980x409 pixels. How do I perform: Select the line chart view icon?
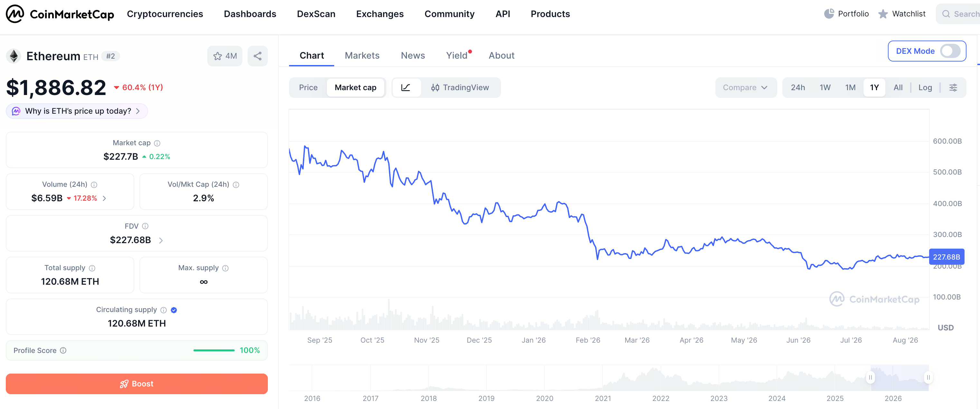pos(406,88)
